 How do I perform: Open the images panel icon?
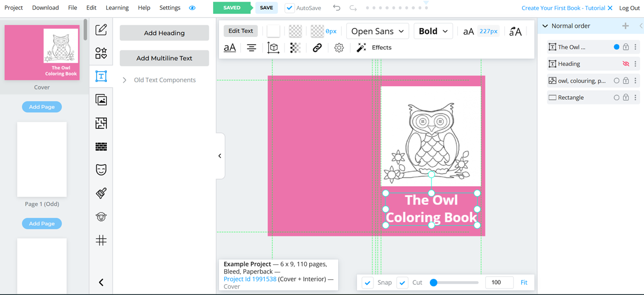tap(101, 100)
